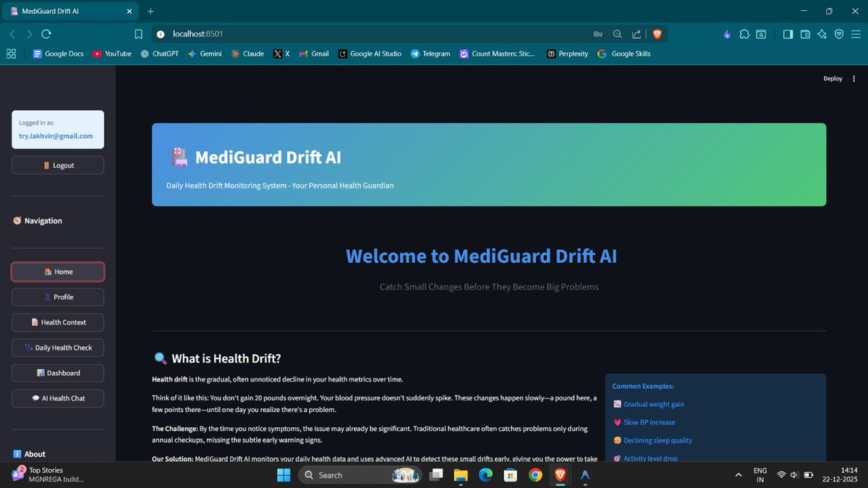Click the Declining sleep quality example
Image resolution: width=868 pixels, height=488 pixels.
[x=652, y=440]
